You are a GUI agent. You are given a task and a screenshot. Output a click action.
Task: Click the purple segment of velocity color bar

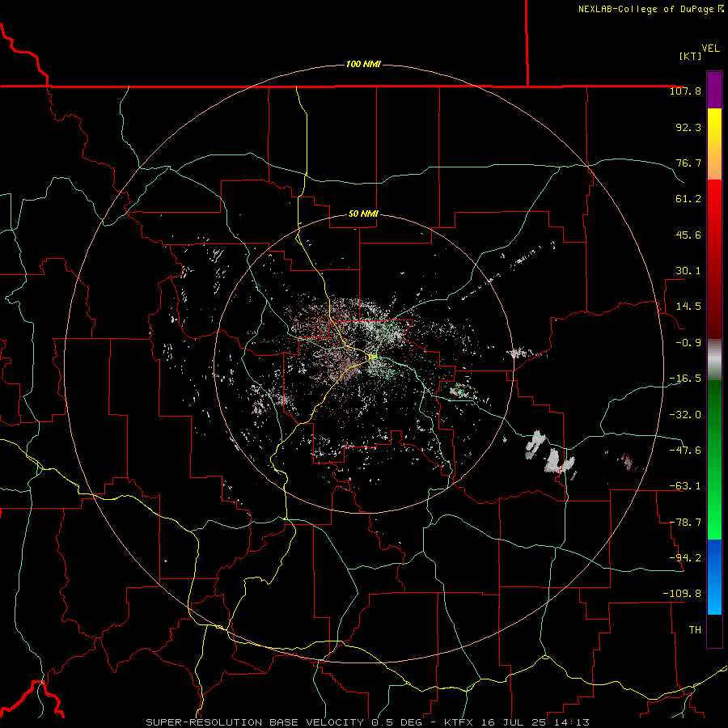pos(714,91)
